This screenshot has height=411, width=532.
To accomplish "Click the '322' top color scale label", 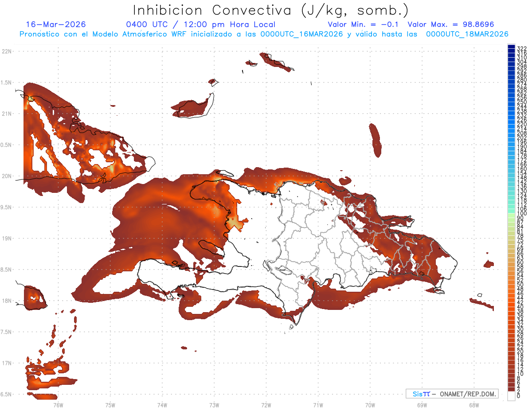I will click(x=522, y=48).
